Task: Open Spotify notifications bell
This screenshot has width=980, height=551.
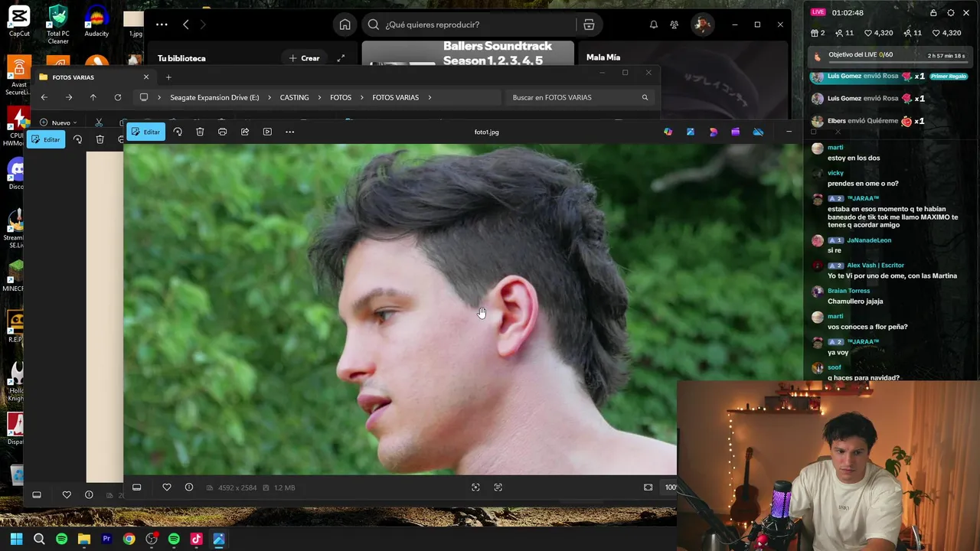Action: [x=654, y=24]
